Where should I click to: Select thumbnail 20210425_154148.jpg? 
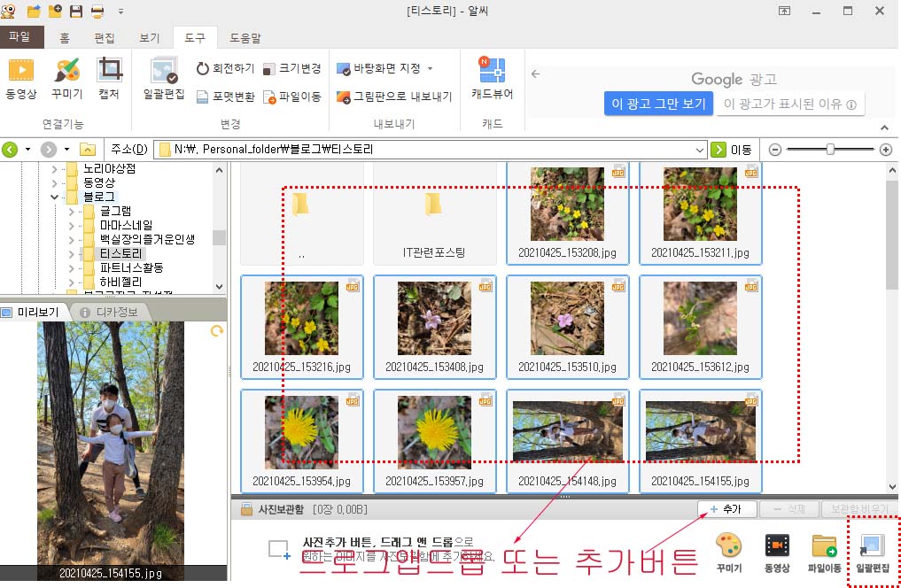(x=568, y=441)
